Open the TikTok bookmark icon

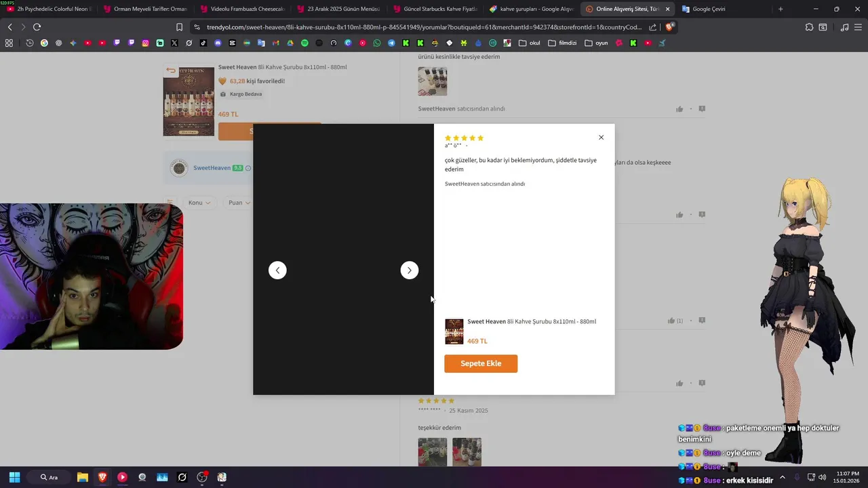203,43
